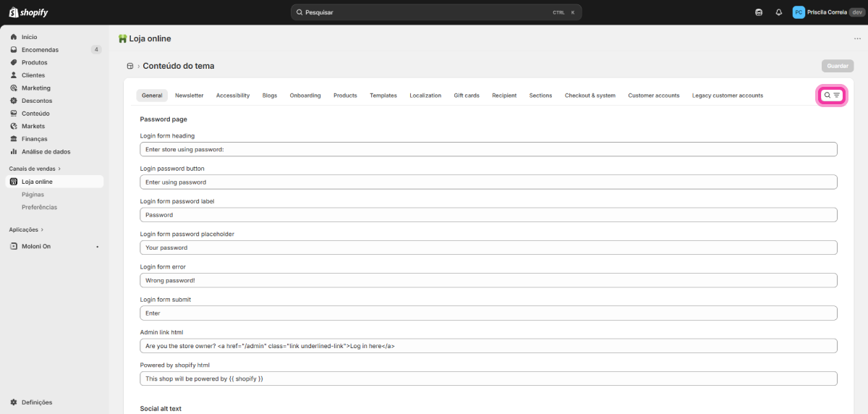Open the Legacy customer accounts tab
Screen dimensions: 868x414
728,96
